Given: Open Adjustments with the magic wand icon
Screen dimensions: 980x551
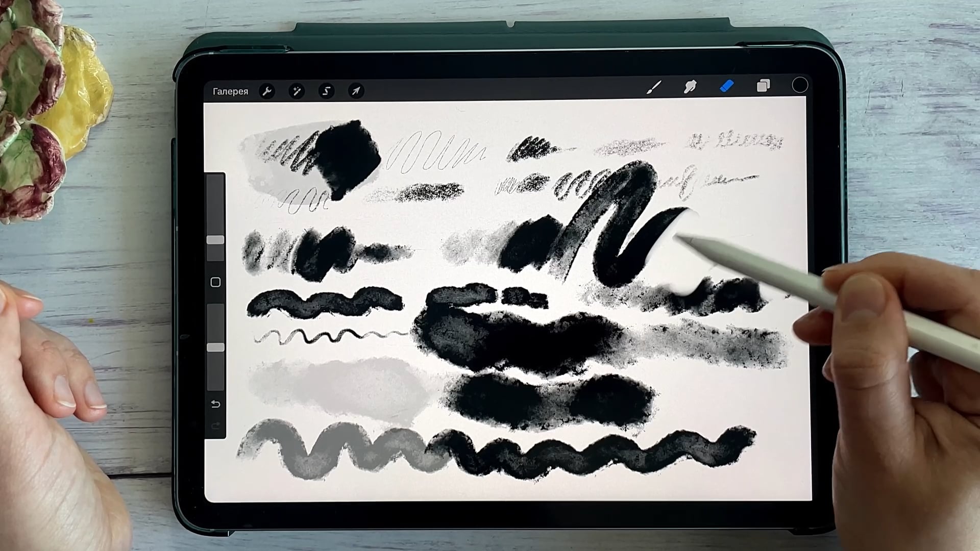Looking at the screenshot, I should coord(297,91).
